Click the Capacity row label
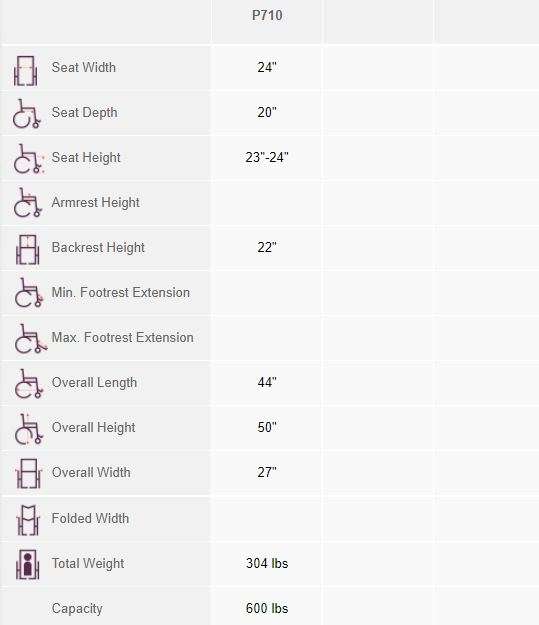The height and width of the screenshot is (625, 539). tap(77, 608)
